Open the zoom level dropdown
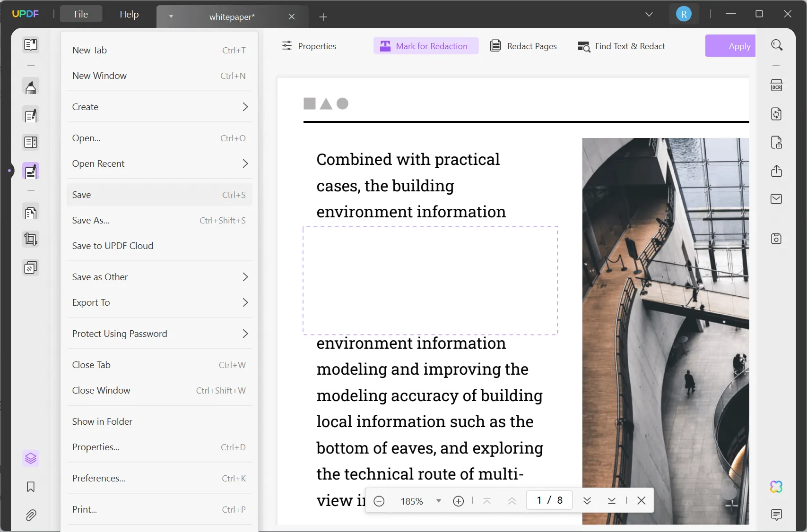This screenshot has height=532, width=807. tap(438, 501)
